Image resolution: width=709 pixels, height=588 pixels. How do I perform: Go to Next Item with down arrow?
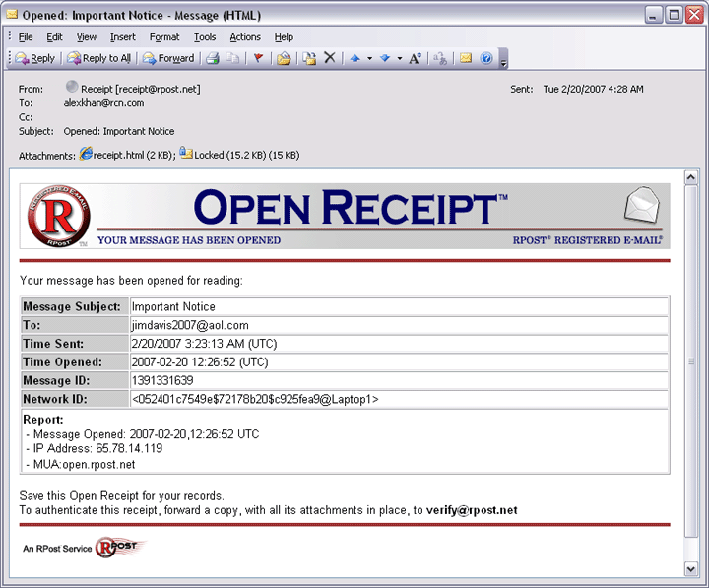point(385,58)
